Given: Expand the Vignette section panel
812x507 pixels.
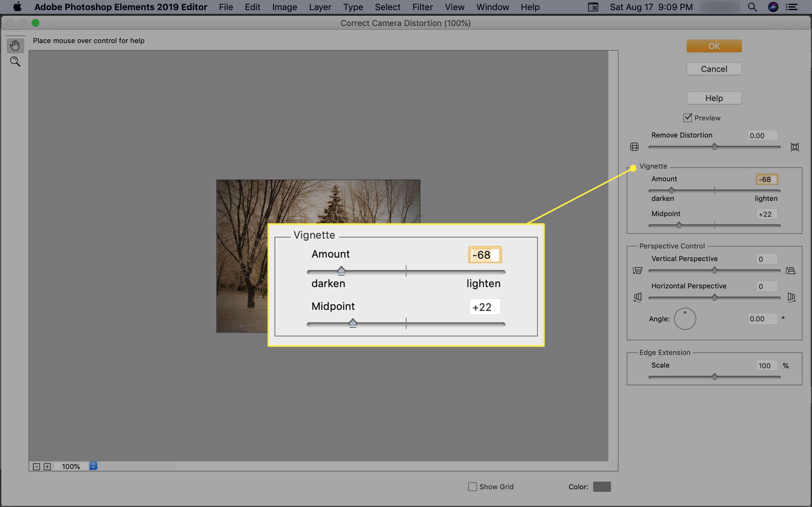Looking at the screenshot, I should click(653, 166).
